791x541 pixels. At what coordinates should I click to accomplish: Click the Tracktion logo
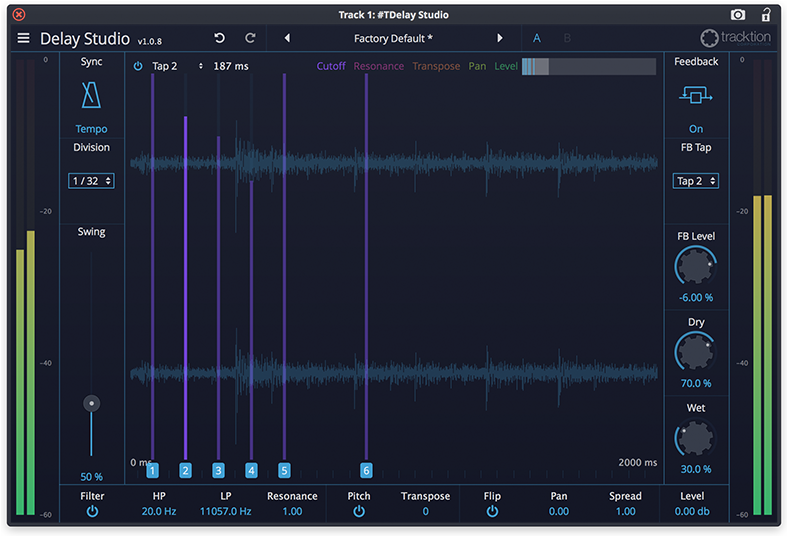[736, 38]
